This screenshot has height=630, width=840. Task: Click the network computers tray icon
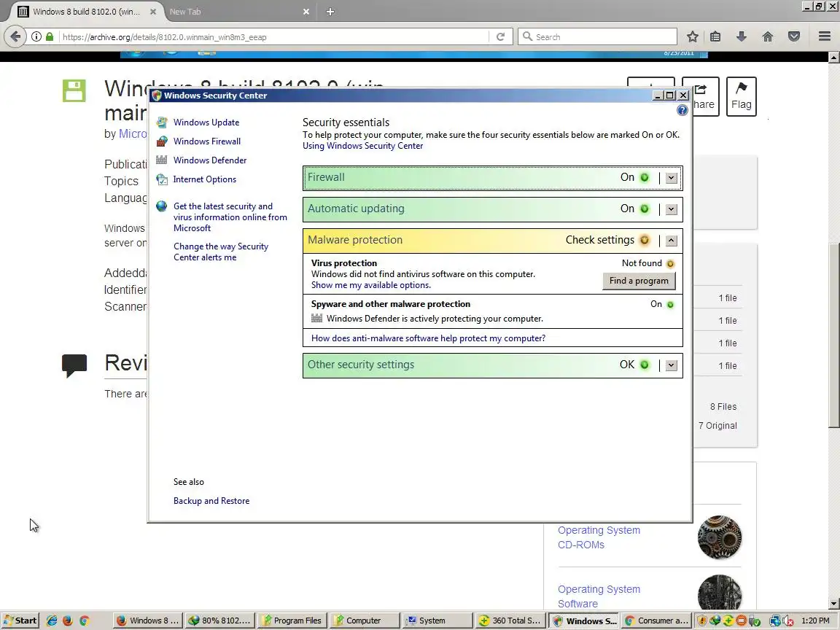(x=774, y=621)
